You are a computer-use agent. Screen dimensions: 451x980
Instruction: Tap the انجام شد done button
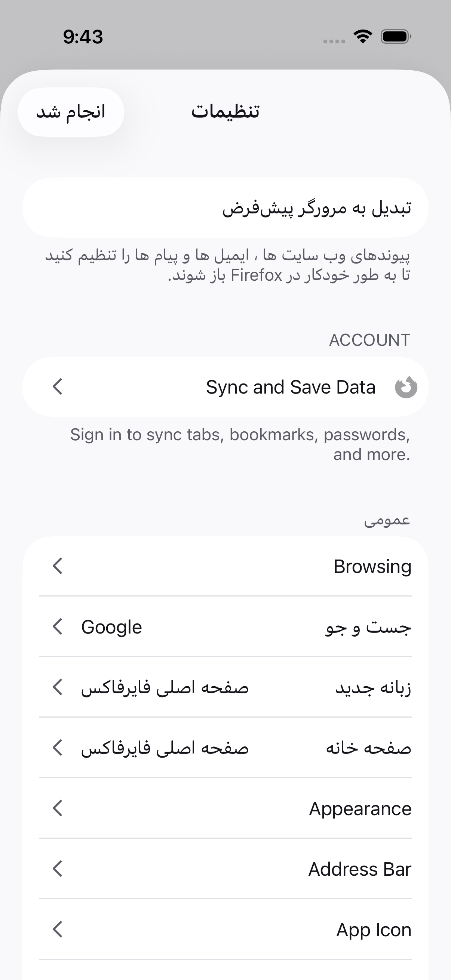(71, 112)
